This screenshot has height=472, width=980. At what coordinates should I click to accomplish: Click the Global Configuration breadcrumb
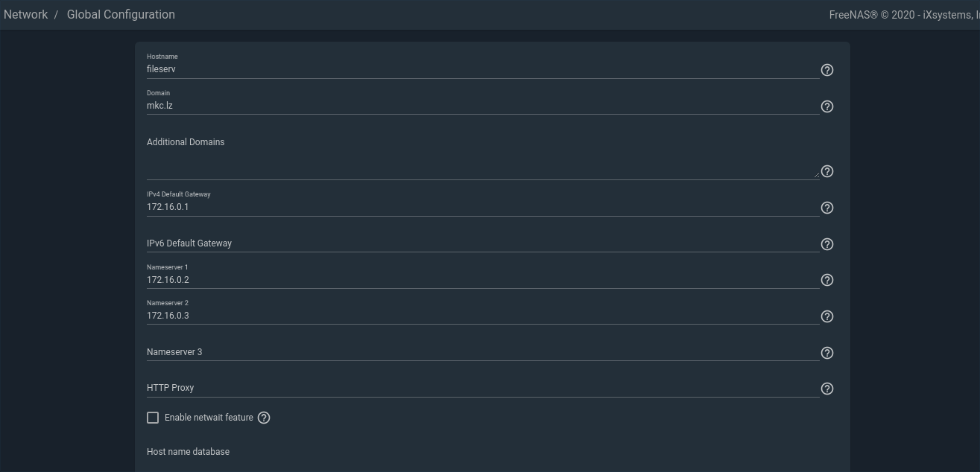tap(121, 14)
